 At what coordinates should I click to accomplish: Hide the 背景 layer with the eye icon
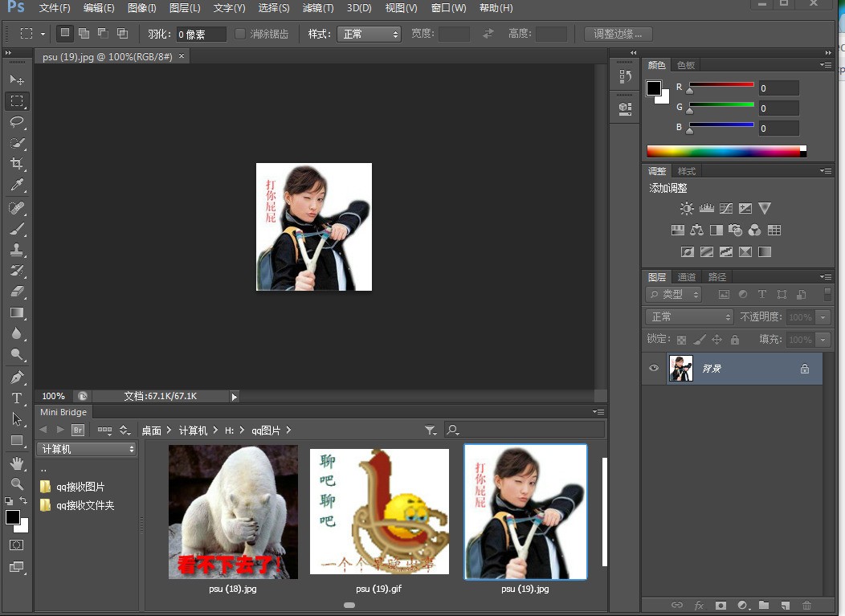coord(654,368)
